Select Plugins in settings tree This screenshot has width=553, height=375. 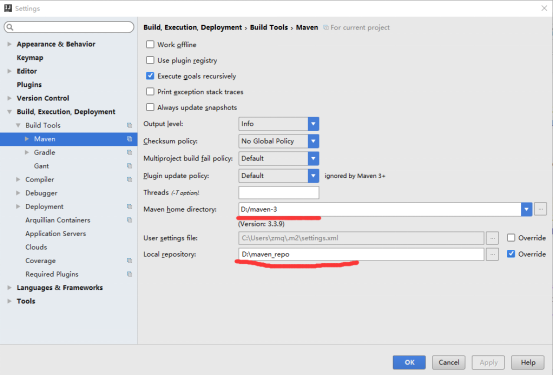click(29, 85)
